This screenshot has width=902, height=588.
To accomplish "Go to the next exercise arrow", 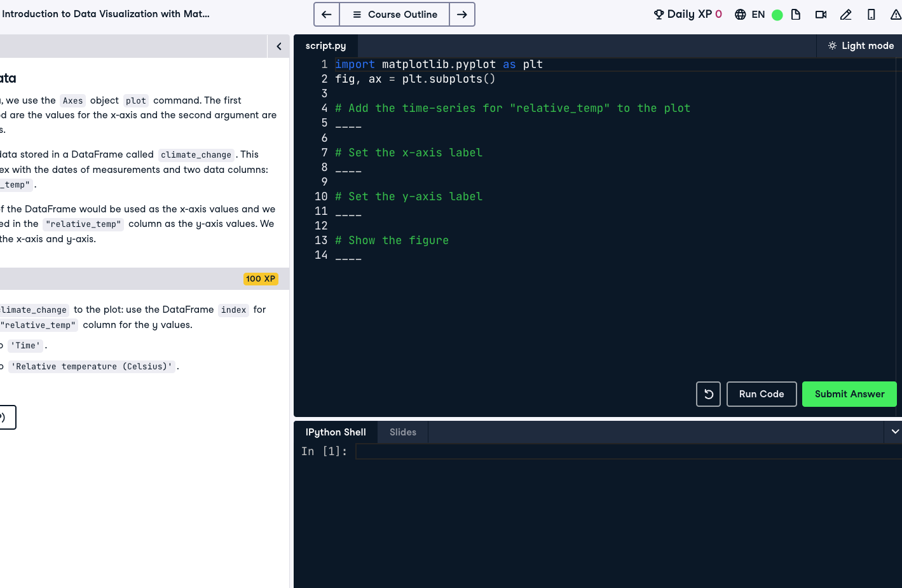I will click(x=462, y=15).
